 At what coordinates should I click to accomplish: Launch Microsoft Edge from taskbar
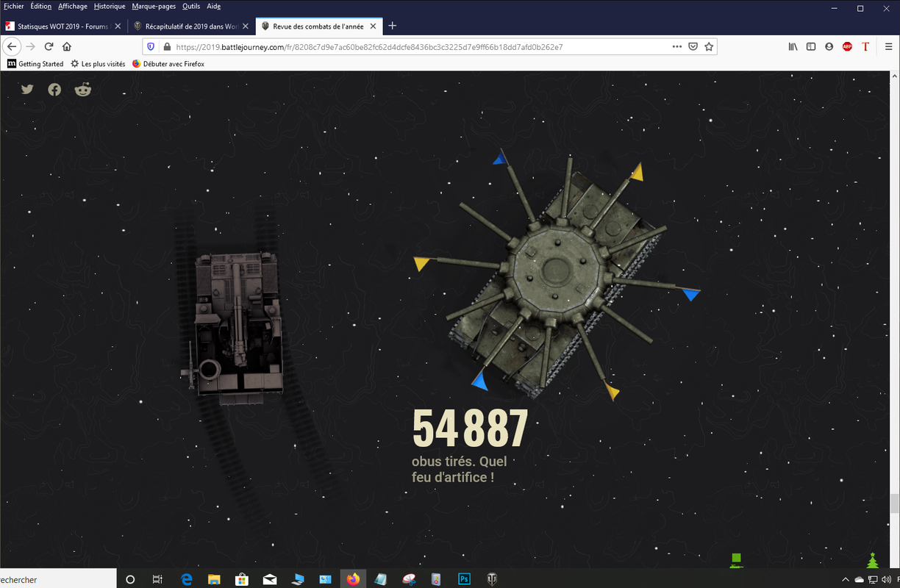tap(187, 579)
